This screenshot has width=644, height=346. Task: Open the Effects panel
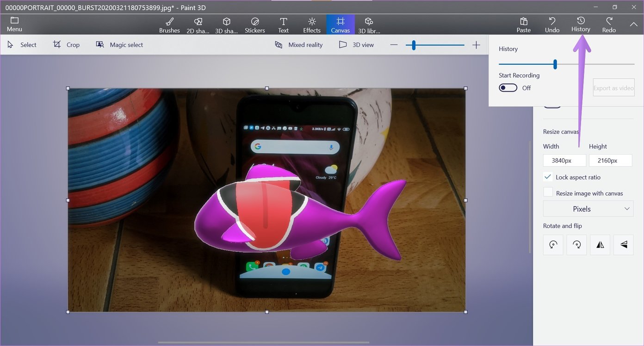pos(311,24)
